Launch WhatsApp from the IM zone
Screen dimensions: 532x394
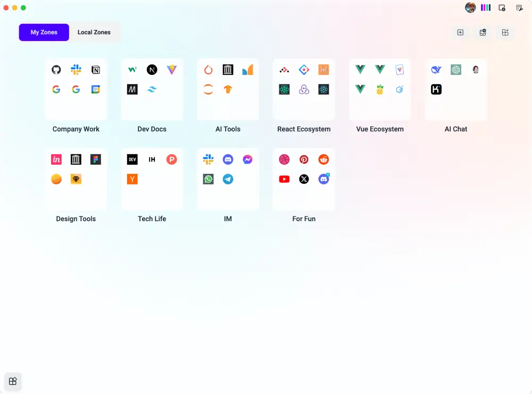[x=209, y=179]
